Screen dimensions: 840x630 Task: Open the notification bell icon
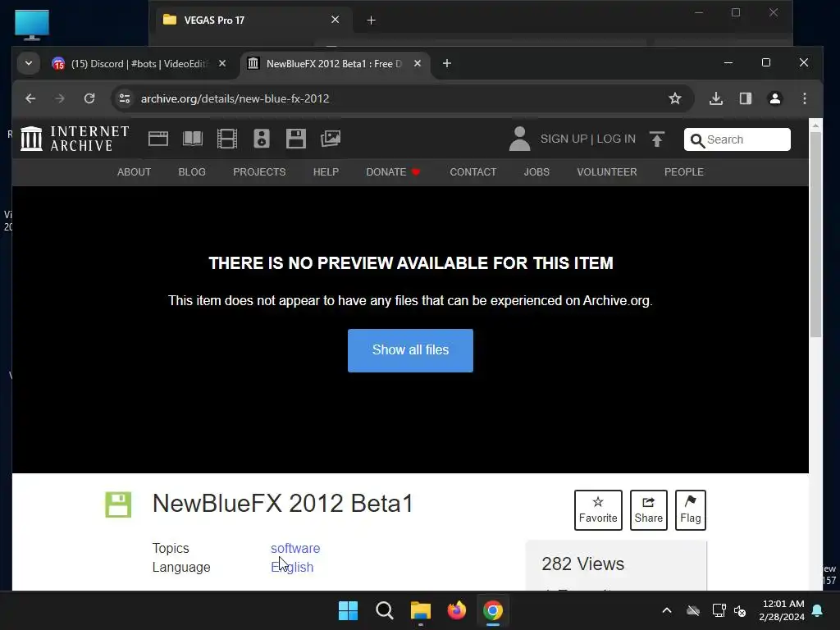(x=818, y=610)
